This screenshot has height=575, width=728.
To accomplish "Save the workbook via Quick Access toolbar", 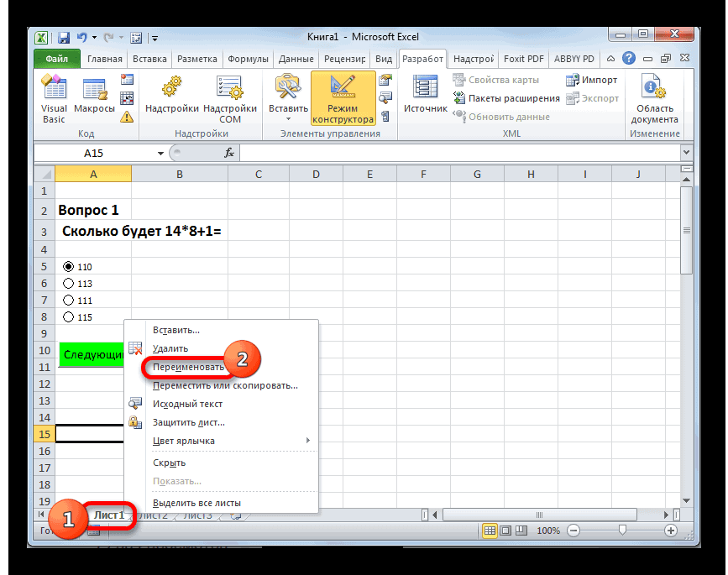I will 63,38.
